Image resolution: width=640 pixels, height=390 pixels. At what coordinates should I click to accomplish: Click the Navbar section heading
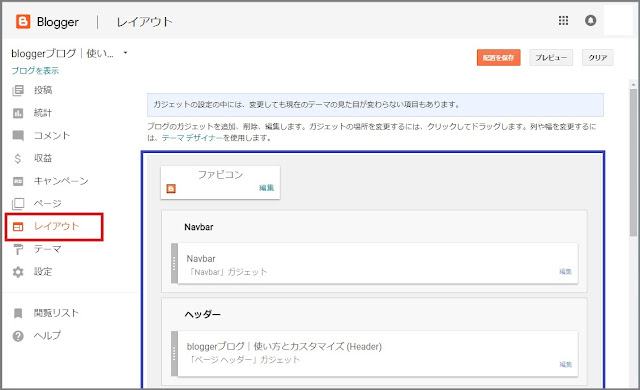pos(199,227)
